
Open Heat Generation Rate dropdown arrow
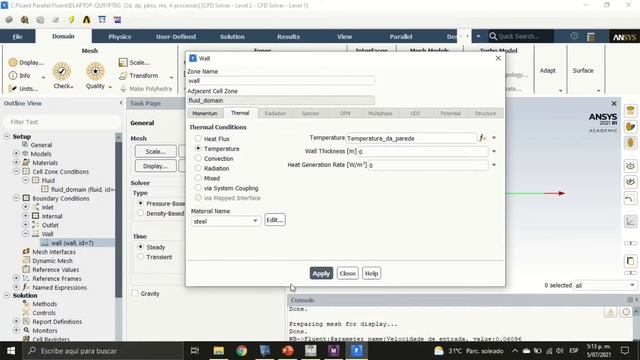(x=494, y=165)
